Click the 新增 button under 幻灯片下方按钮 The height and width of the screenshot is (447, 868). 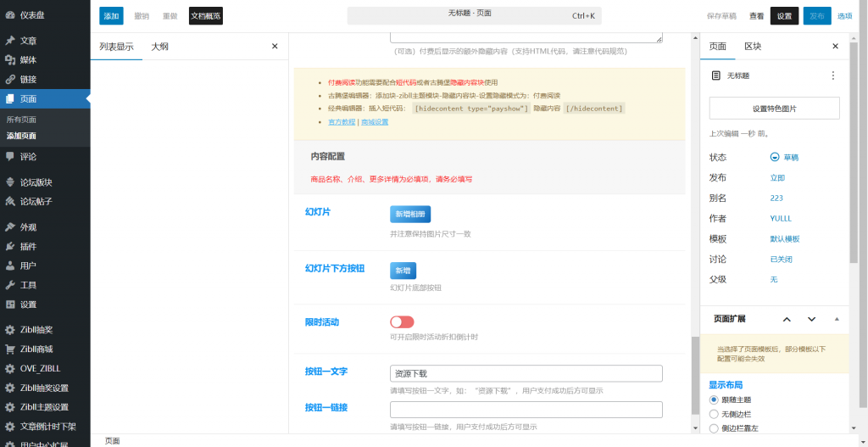pos(403,271)
